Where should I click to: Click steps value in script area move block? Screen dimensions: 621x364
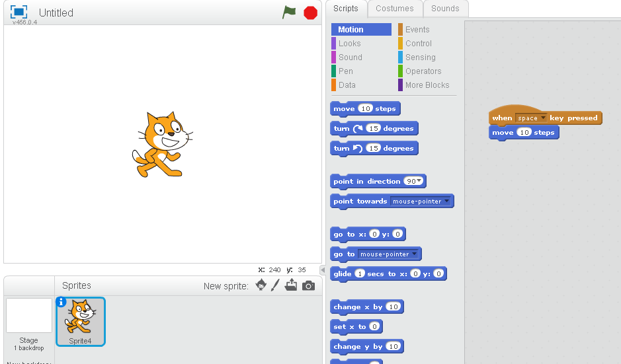click(x=524, y=132)
